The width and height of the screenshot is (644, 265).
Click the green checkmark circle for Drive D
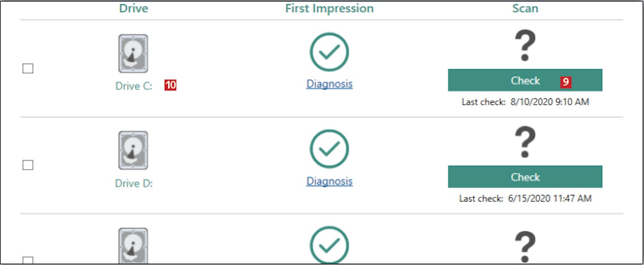329,149
